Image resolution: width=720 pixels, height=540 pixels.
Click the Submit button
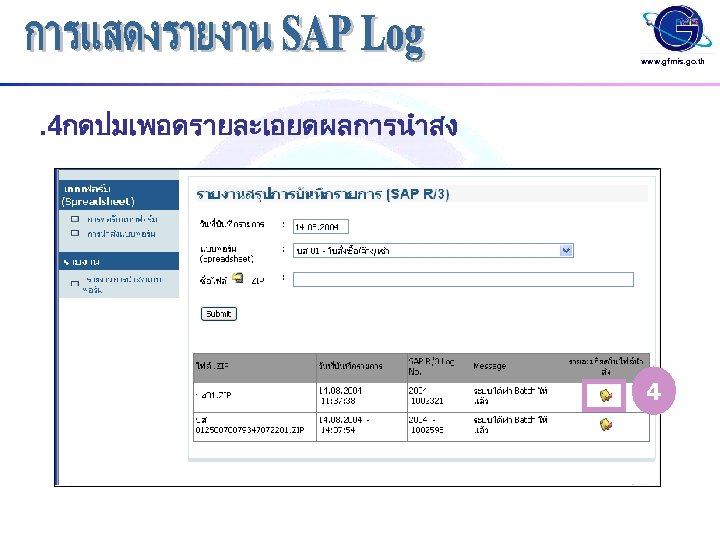tap(219, 314)
